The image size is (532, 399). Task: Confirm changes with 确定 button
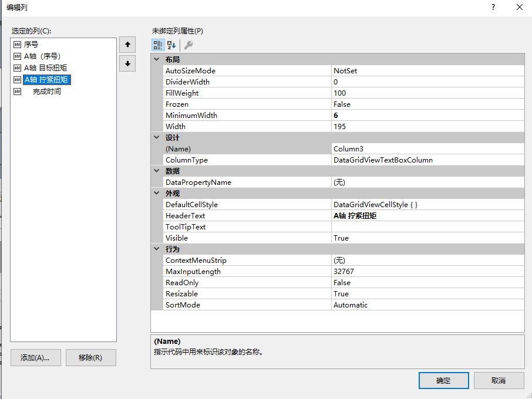pyautogui.click(x=443, y=380)
